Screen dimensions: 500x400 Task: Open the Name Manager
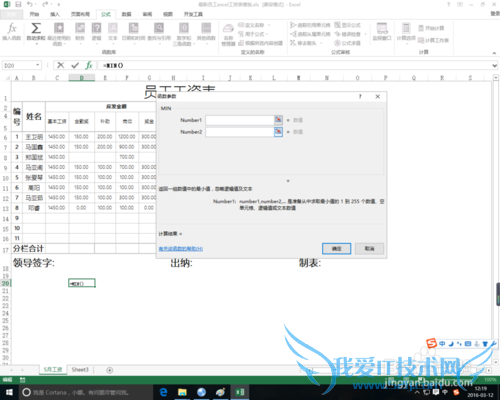coord(228,34)
